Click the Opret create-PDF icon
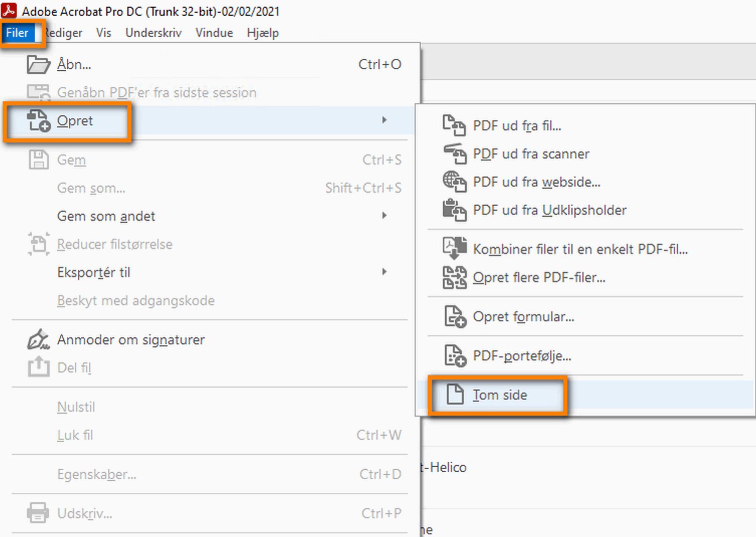 39,121
